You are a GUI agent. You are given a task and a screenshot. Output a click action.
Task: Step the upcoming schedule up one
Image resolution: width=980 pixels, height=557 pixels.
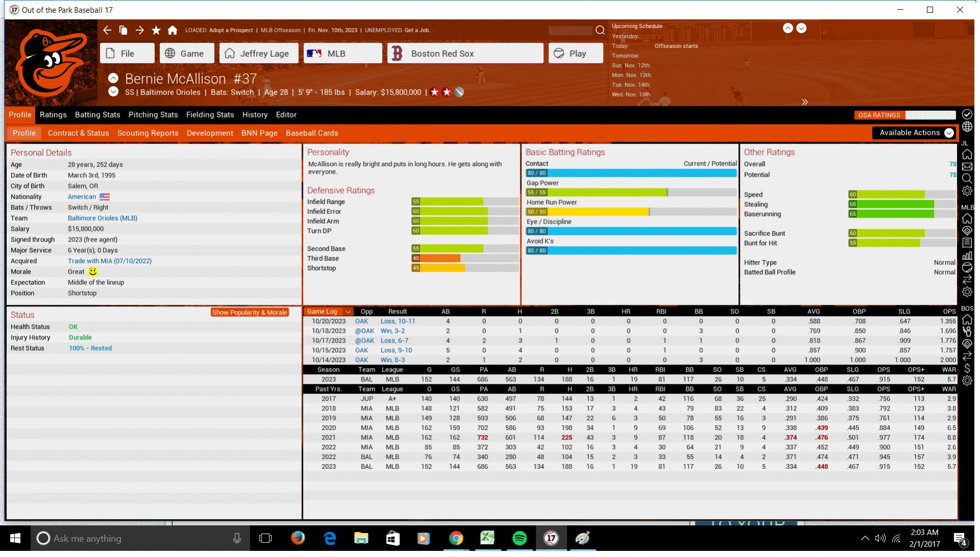click(788, 29)
